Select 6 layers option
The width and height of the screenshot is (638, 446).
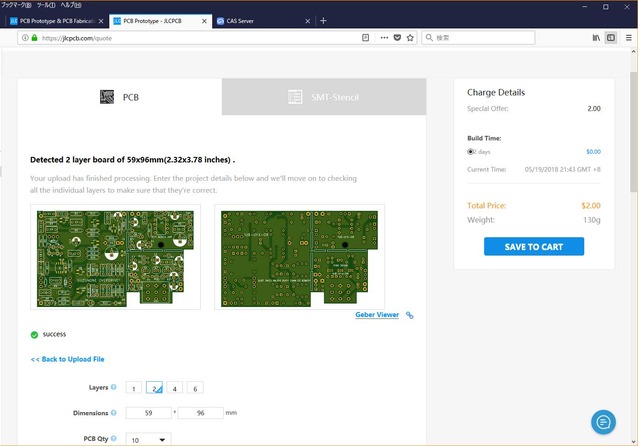tap(195, 388)
